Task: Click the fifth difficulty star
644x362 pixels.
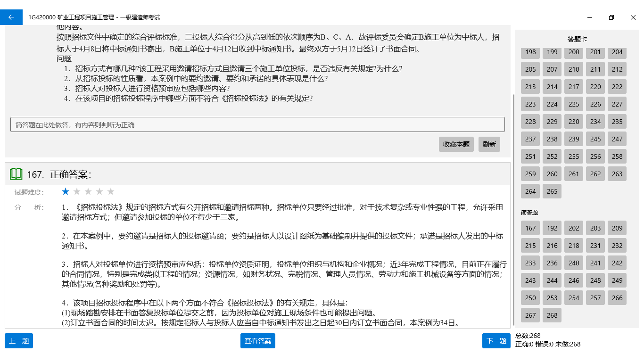Action: (110, 191)
